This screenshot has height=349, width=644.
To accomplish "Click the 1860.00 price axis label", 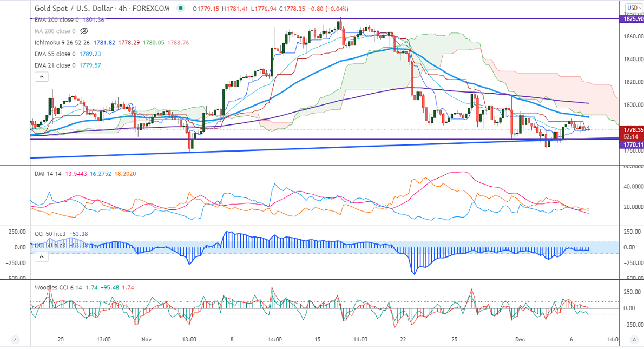I will (x=633, y=37).
